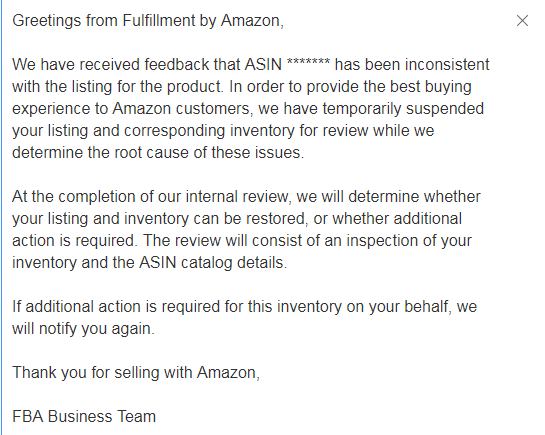Image resolution: width=545 pixels, height=435 pixels.
Task: Click 'Thank you for selling with Amazon' line
Action: click(x=136, y=372)
